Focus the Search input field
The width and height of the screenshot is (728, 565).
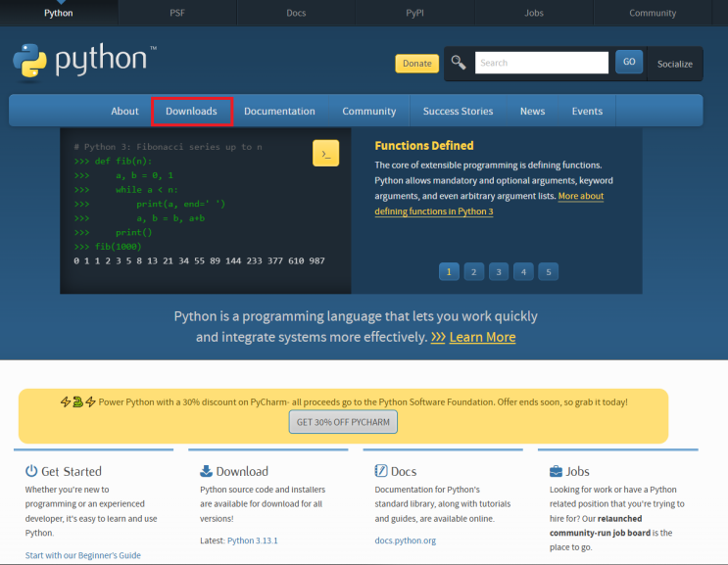[542, 63]
